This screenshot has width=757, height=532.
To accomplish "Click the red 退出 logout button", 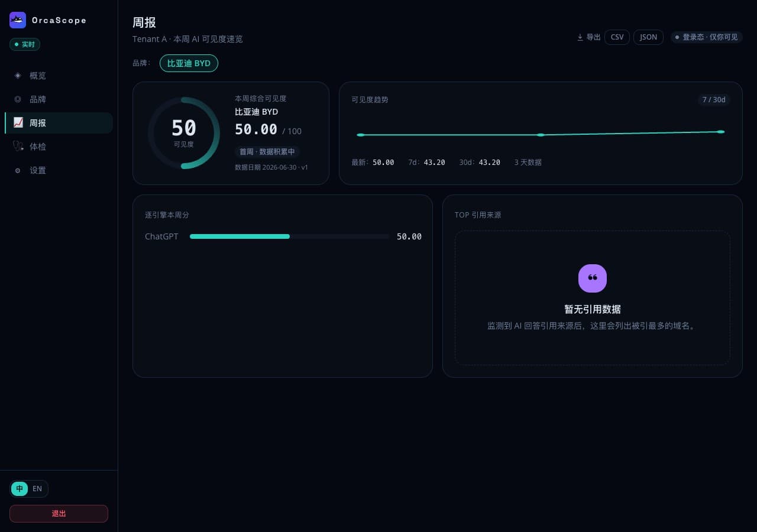I will [59, 514].
